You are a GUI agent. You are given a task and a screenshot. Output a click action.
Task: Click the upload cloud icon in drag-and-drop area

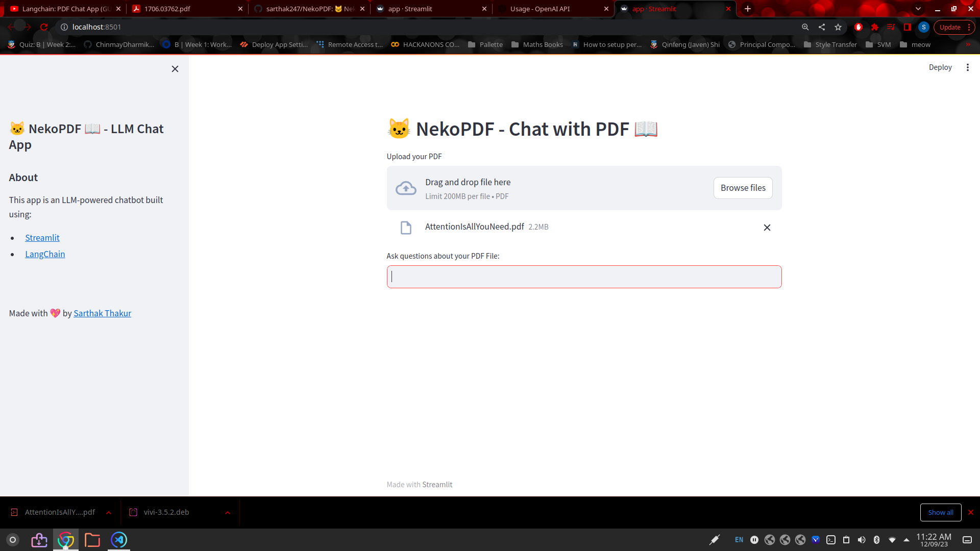pyautogui.click(x=406, y=188)
